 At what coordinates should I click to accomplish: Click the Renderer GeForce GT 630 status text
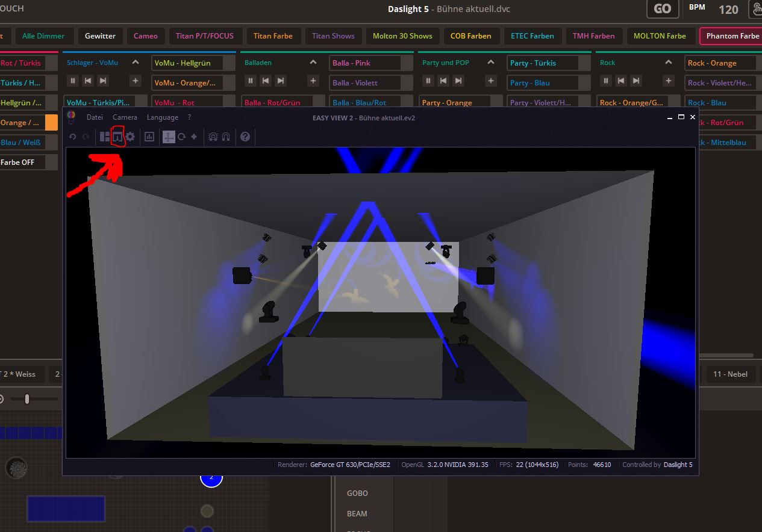[334, 465]
